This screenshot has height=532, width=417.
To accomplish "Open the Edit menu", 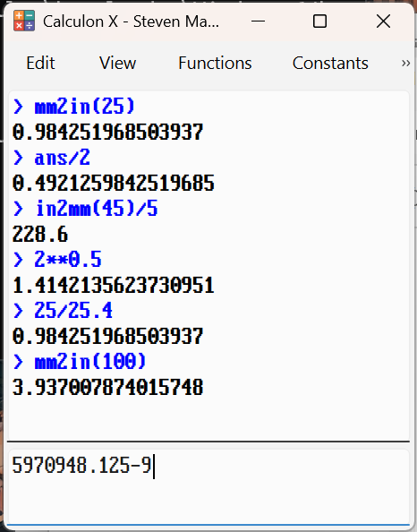I will (x=40, y=63).
